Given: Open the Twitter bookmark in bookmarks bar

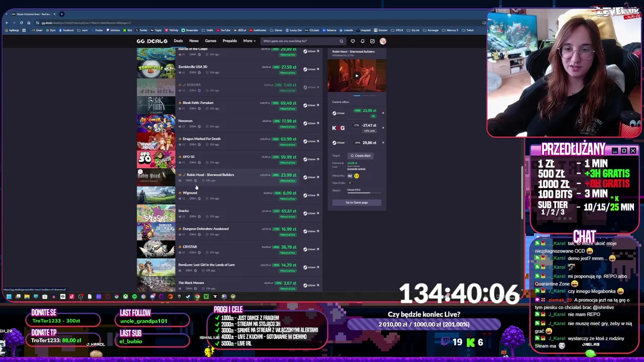Looking at the screenshot, I should pyautogui.click(x=142, y=30).
